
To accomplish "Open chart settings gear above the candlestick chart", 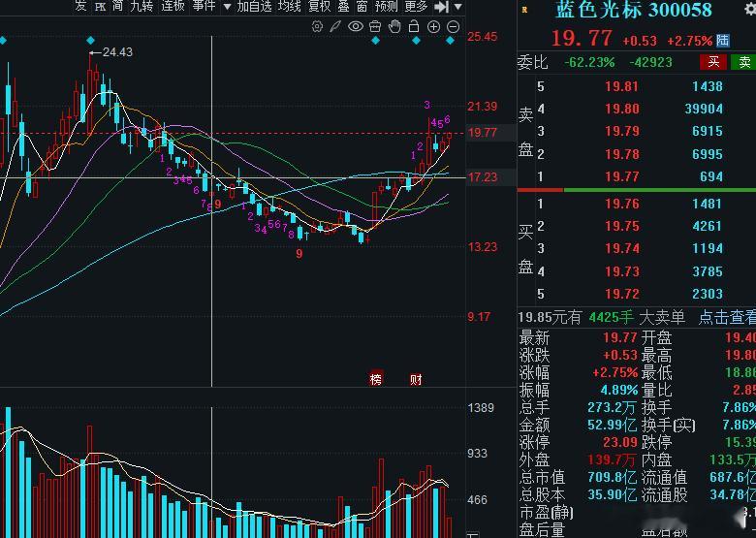I will [317, 27].
